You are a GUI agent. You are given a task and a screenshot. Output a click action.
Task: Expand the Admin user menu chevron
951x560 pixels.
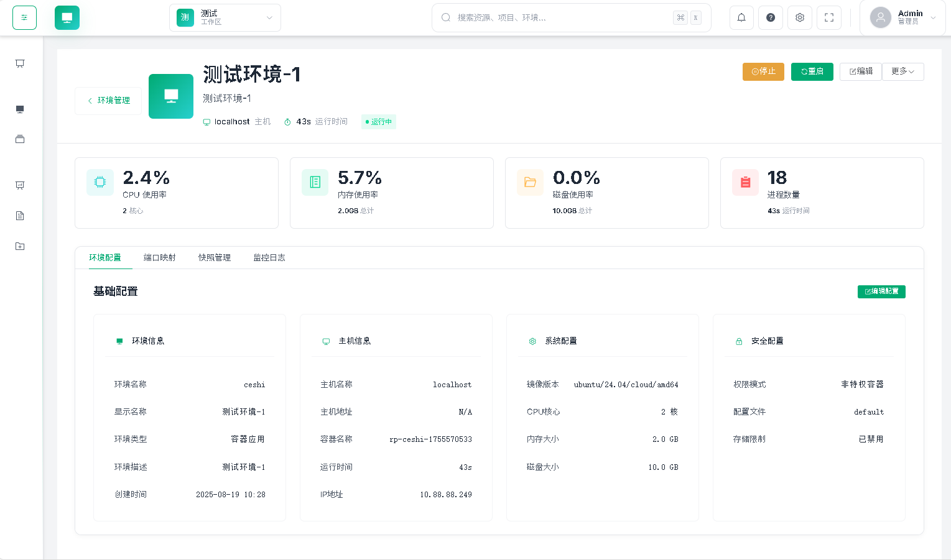pyautogui.click(x=933, y=18)
